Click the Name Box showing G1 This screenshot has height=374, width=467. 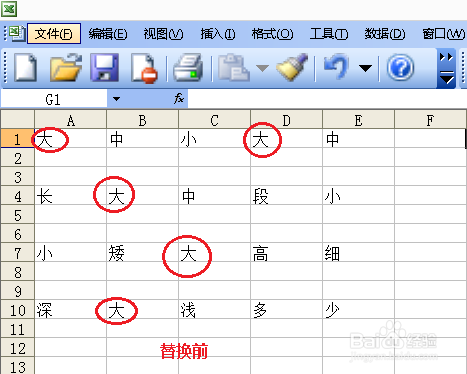[54, 99]
